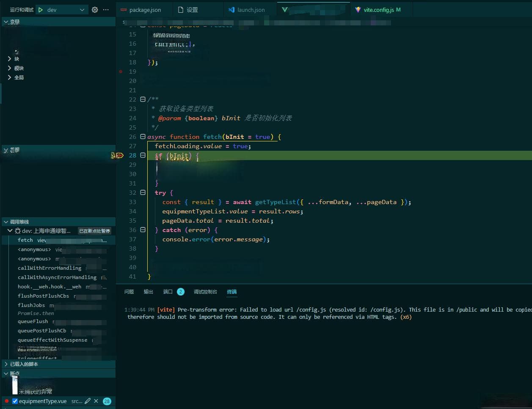Click the line 28 badge on breakpoint
532x409 pixels.
click(107, 401)
